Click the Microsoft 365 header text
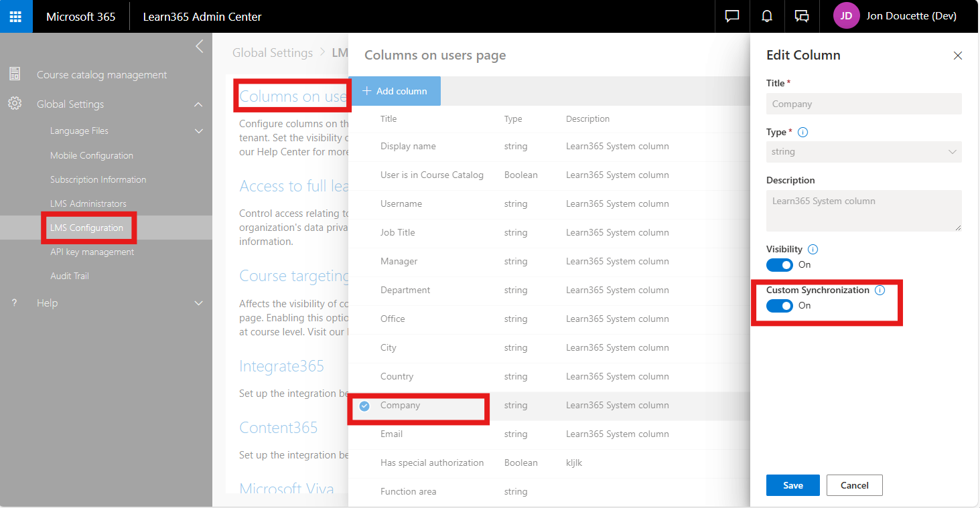This screenshot has height=508, width=980. (81, 17)
